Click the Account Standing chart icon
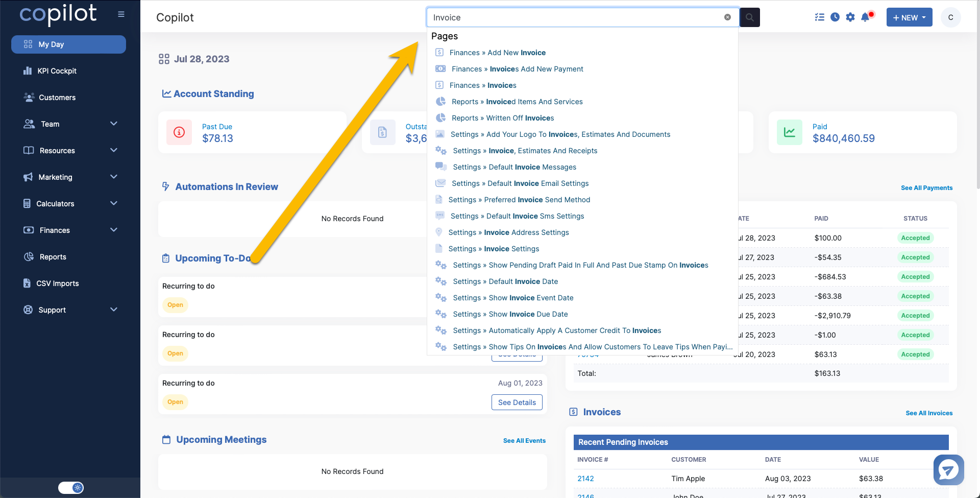 point(166,93)
